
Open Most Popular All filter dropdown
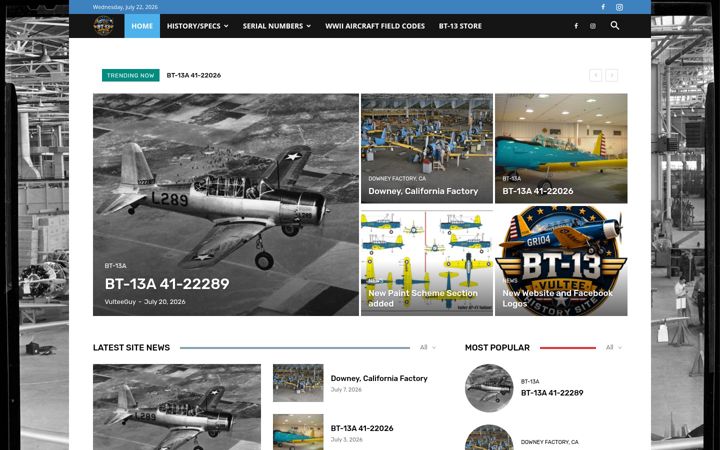click(x=613, y=348)
